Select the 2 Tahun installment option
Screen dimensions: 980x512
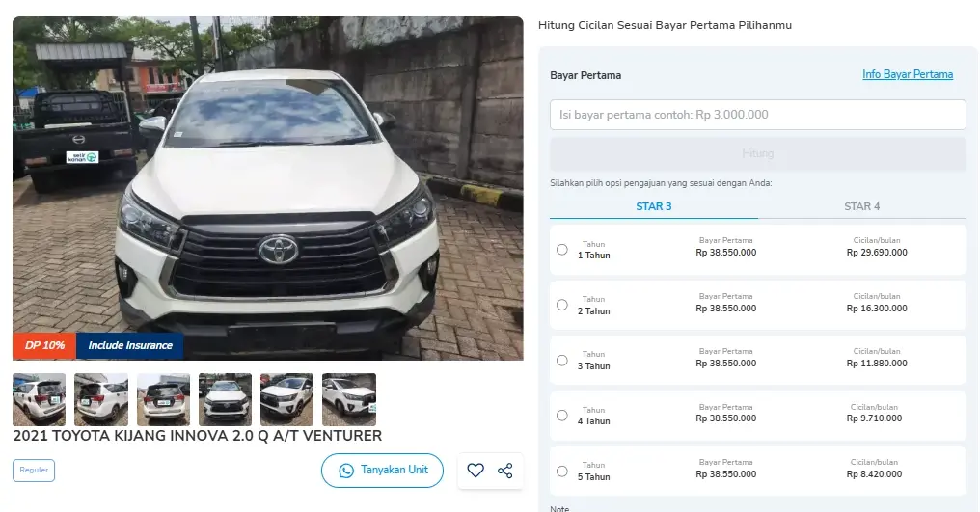point(562,305)
